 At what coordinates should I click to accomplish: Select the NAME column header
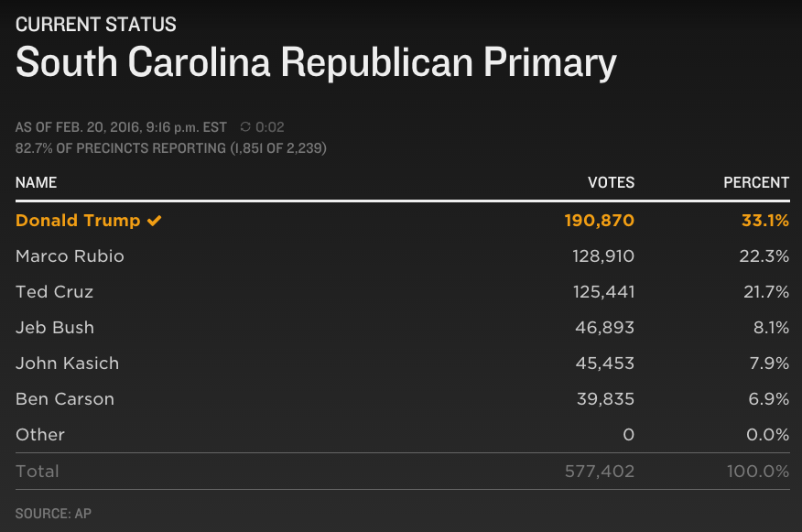[36, 182]
